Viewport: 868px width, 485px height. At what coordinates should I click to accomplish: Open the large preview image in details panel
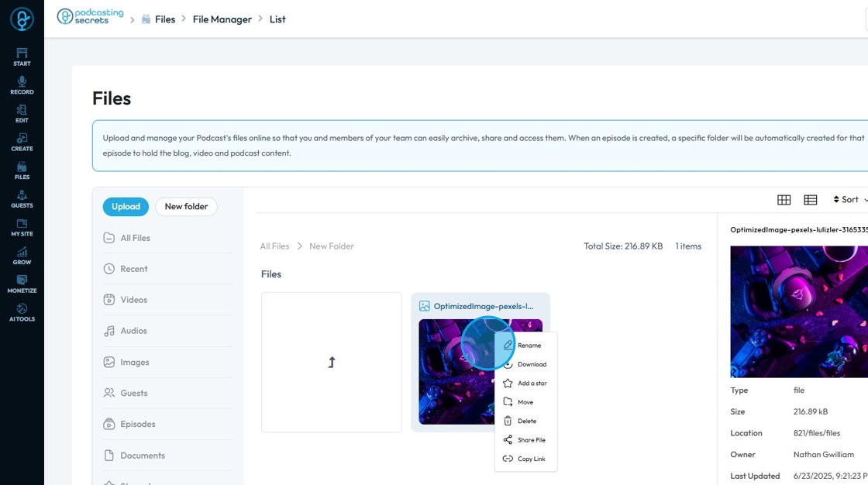[x=799, y=311]
